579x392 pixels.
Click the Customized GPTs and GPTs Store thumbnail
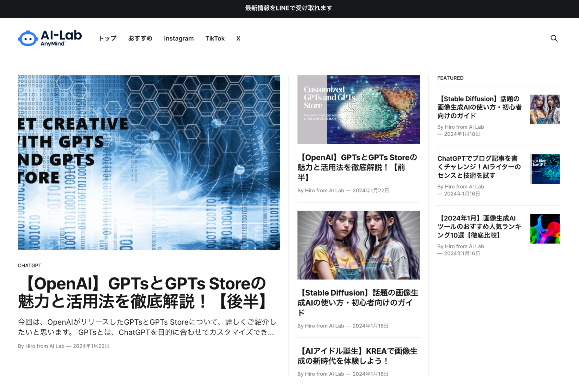tap(359, 110)
